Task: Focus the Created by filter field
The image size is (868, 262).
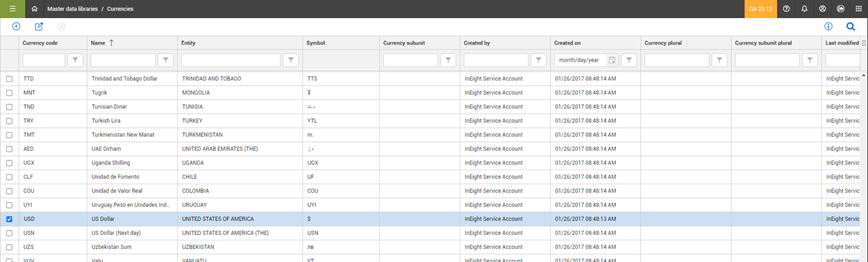Action: tap(496, 60)
